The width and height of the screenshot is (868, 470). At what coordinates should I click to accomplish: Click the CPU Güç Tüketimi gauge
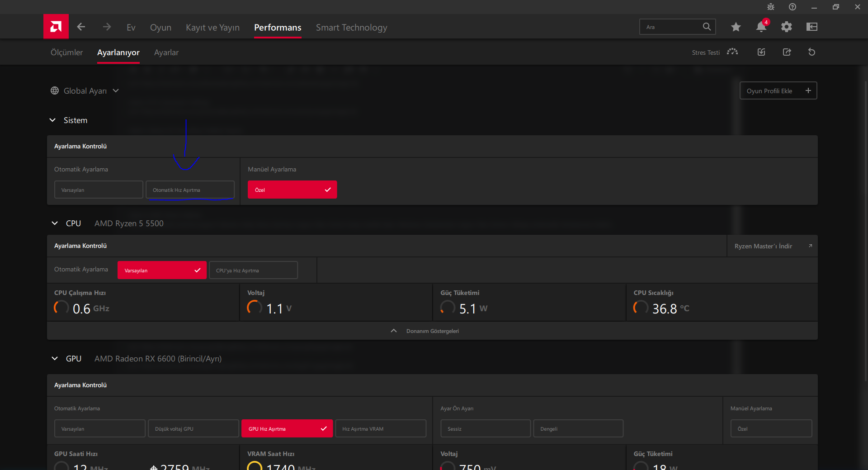point(448,308)
